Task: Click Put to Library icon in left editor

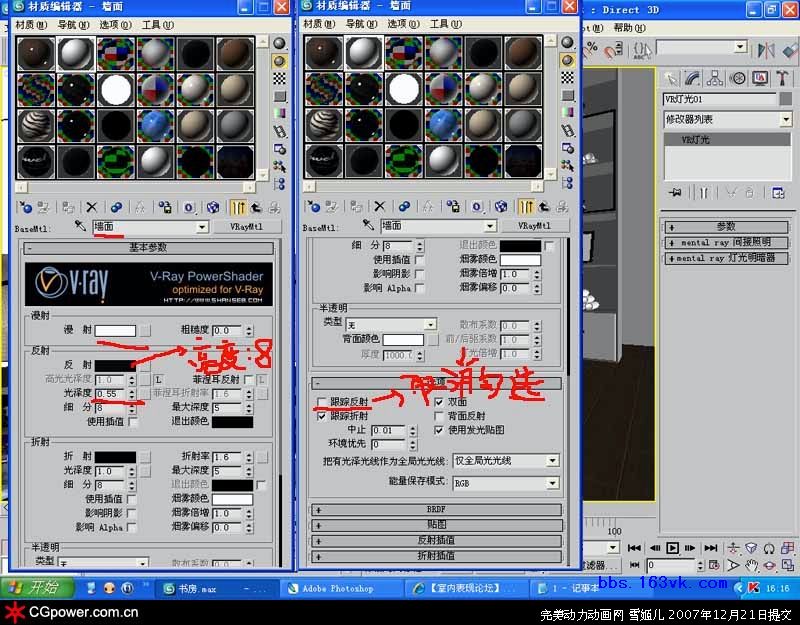Action: click(x=164, y=207)
